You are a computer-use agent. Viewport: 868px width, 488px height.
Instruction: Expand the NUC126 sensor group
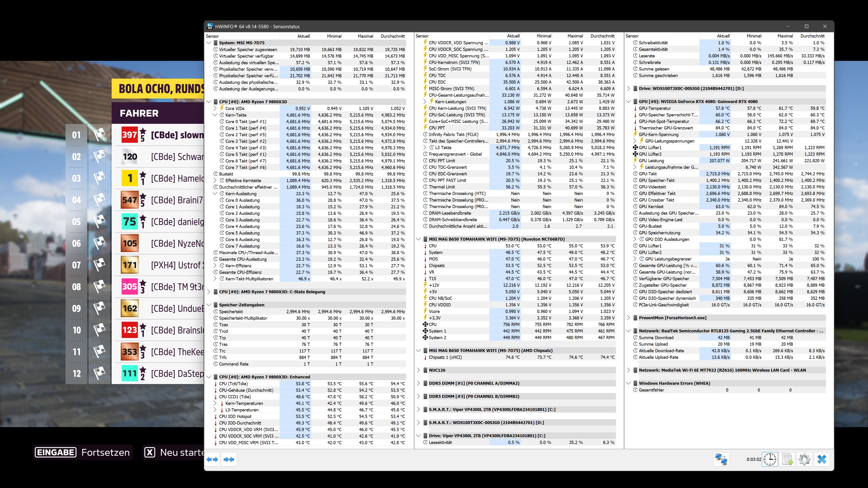(418, 370)
